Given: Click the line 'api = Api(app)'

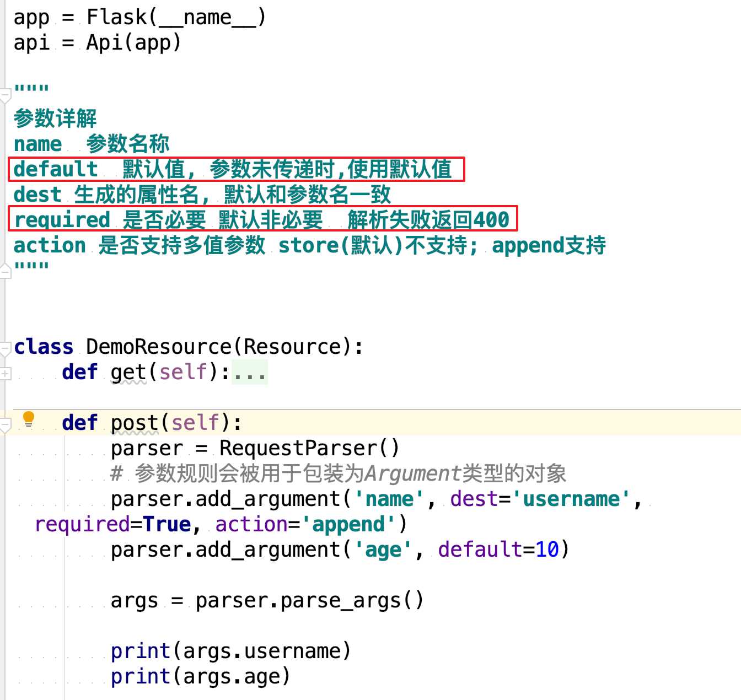Looking at the screenshot, I should click(x=98, y=42).
